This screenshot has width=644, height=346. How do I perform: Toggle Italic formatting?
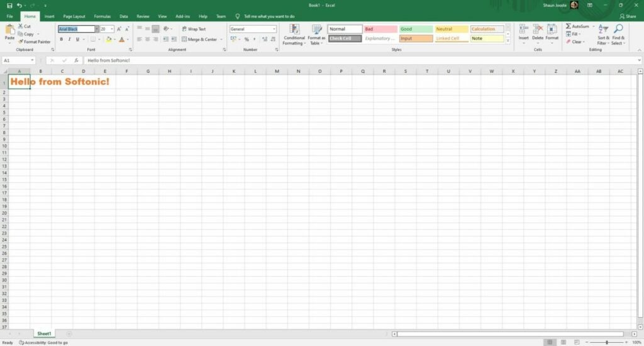(69, 39)
